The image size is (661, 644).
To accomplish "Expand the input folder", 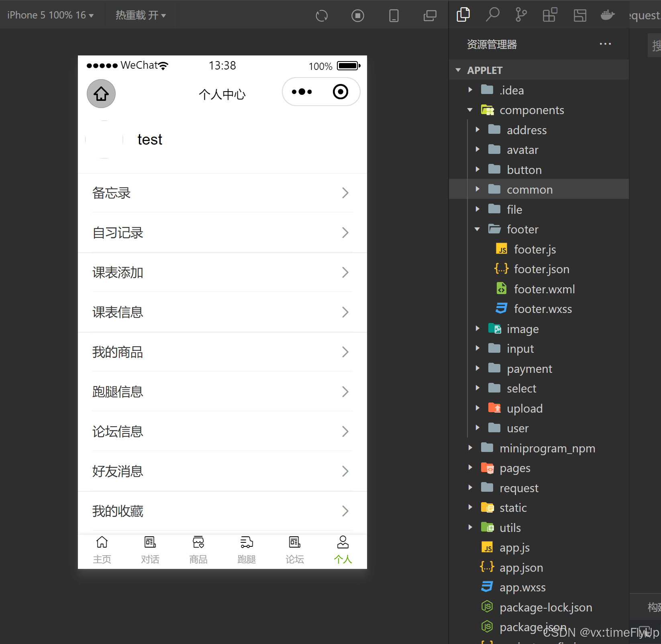I will pyautogui.click(x=539, y=349).
